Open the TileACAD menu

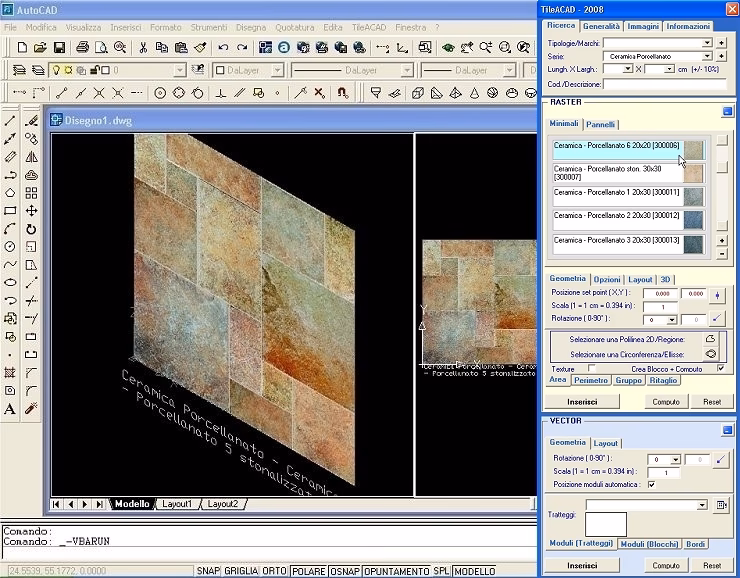369,27
